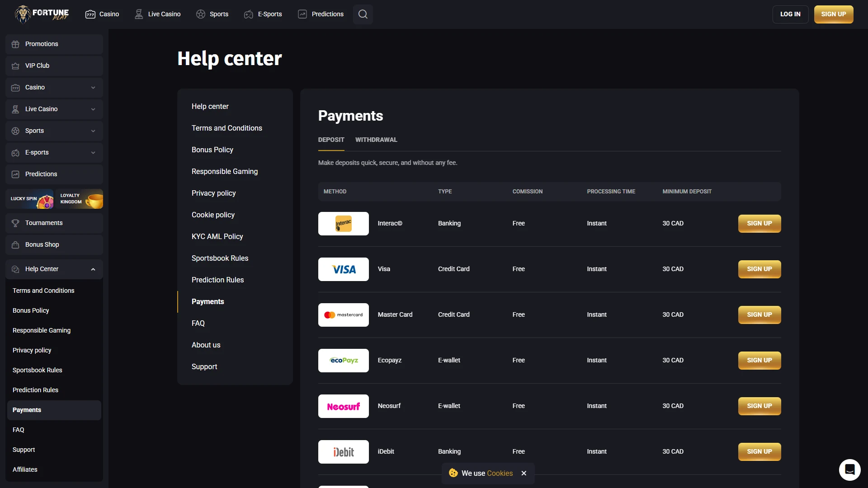Switch to the Withdrawal tab
868x488 pixels.
376,140
